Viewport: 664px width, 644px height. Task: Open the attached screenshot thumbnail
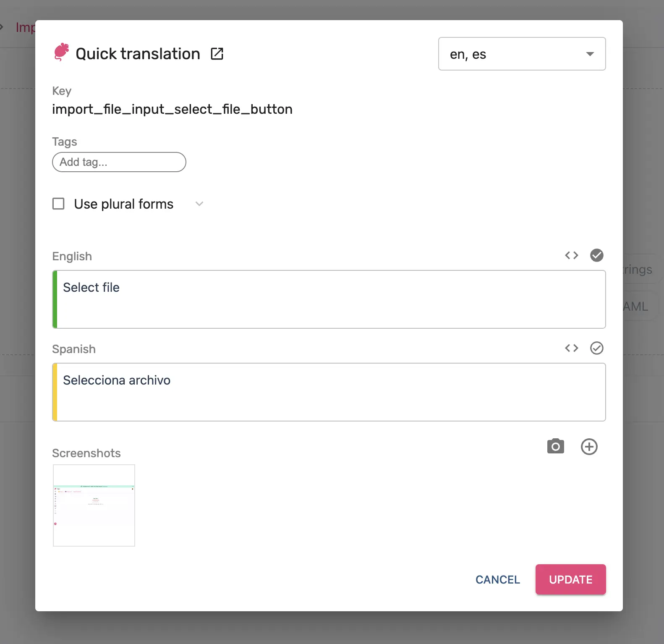94,505
